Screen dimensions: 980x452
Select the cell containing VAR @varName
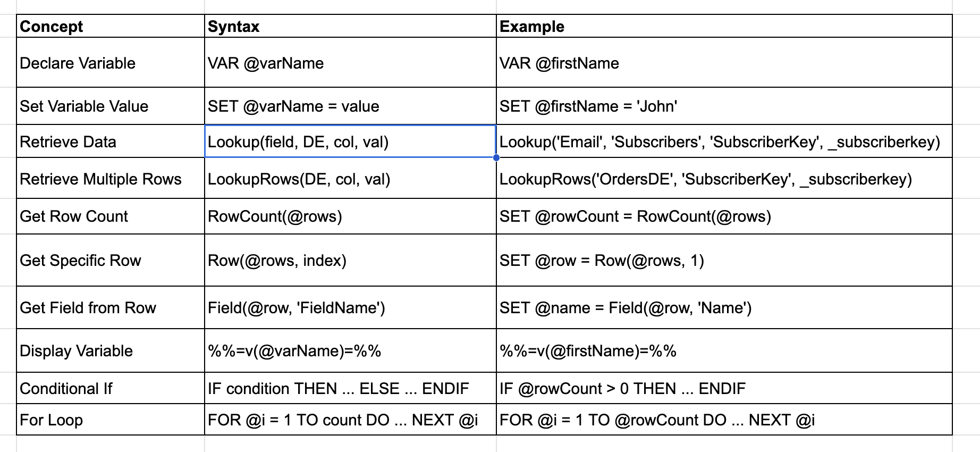[x=350, y=63]
